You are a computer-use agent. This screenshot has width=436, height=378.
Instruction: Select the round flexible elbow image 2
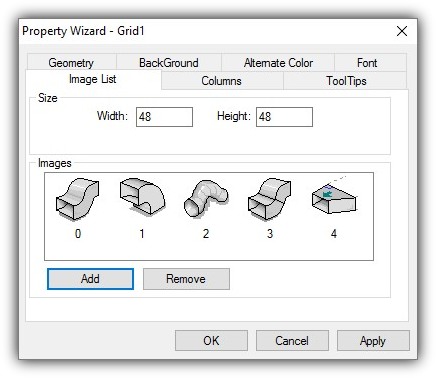point(206,199)
